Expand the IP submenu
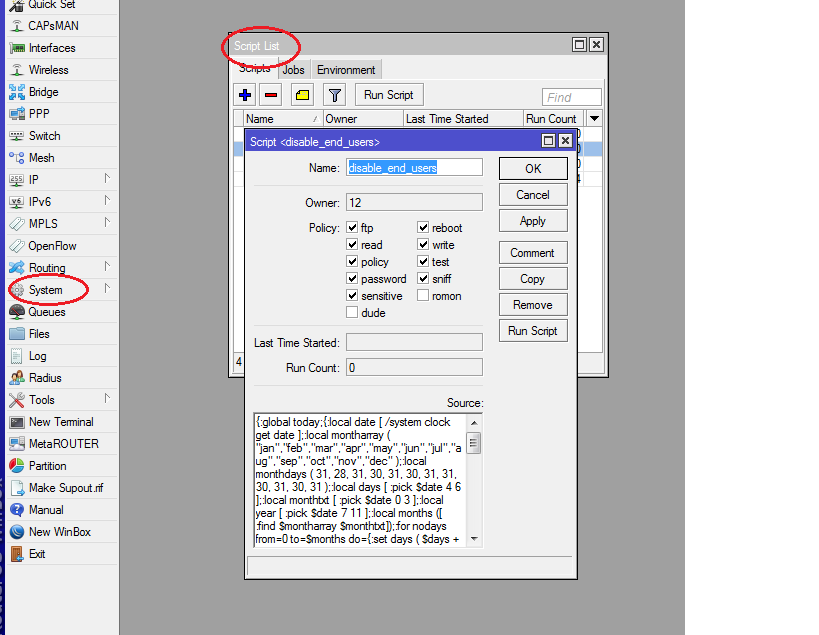This screenshot has height=635, width=819. (x=107, y=179)
